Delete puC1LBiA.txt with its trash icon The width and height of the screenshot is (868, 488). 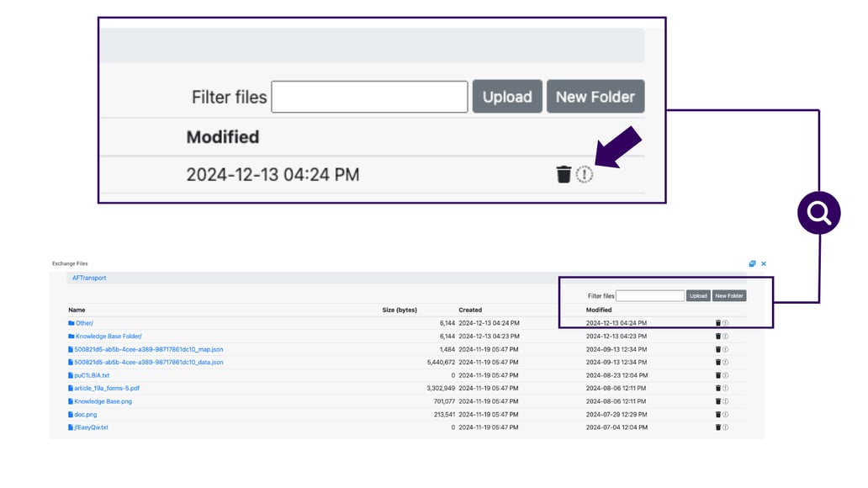pyautogui.click(x=718, y=375)
